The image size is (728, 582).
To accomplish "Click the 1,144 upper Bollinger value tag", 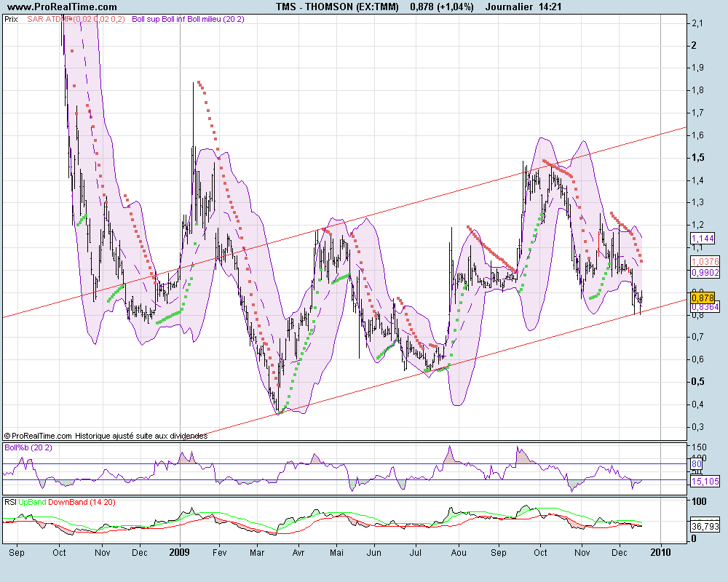I will tap(703, 239).
